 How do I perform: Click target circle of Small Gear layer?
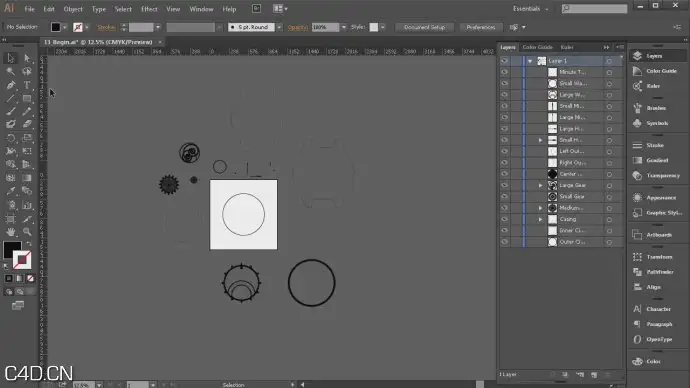[x=609, y=197]
